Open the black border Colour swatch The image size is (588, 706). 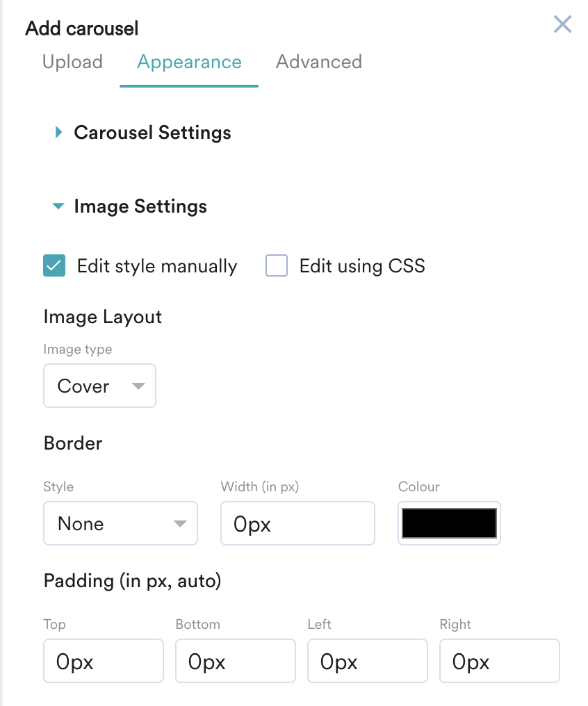coord(449,523)
